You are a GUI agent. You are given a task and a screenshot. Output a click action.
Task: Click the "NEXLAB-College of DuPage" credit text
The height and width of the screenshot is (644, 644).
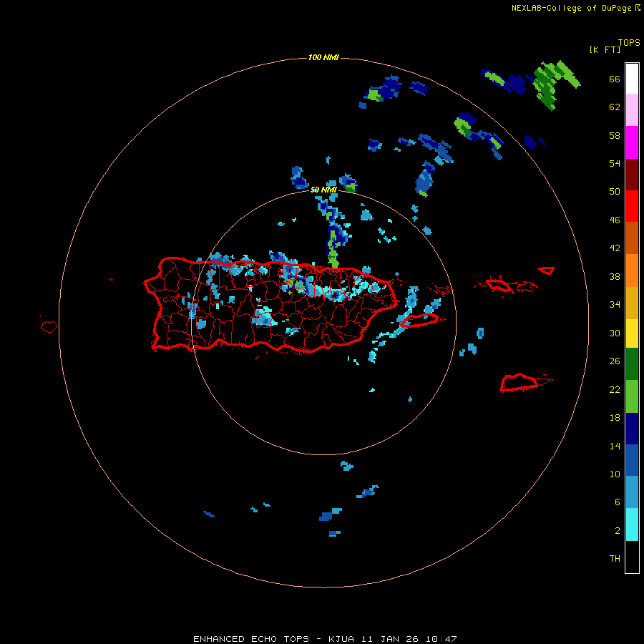571,8
